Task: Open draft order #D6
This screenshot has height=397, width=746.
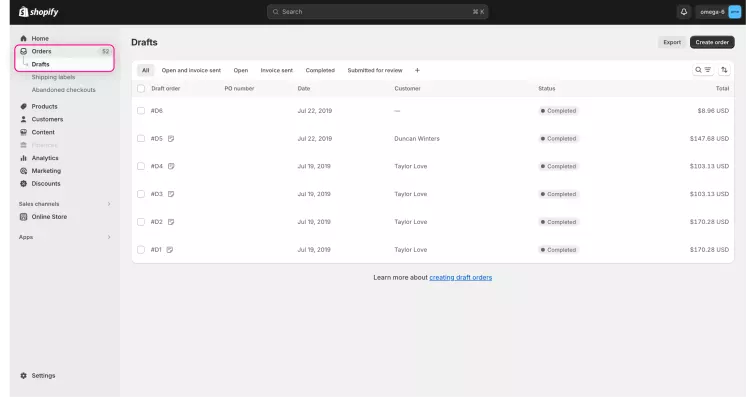Action: point(157,110)
